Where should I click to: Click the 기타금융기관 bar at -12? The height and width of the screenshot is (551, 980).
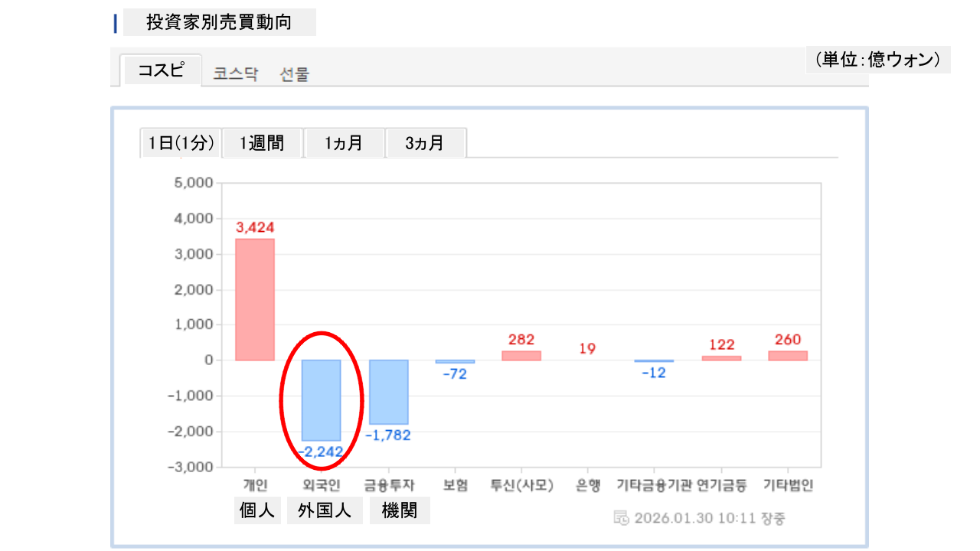[x=654, y=360]
